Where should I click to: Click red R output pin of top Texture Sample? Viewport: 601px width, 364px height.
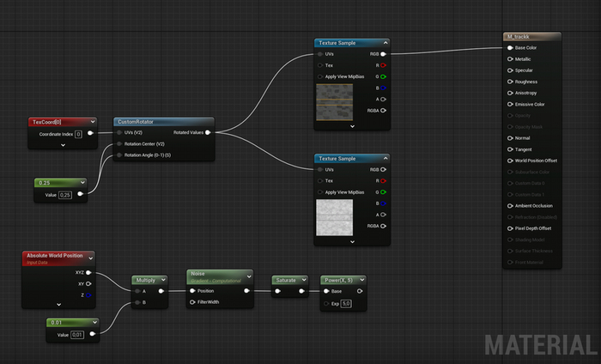[x=383, y=64]
